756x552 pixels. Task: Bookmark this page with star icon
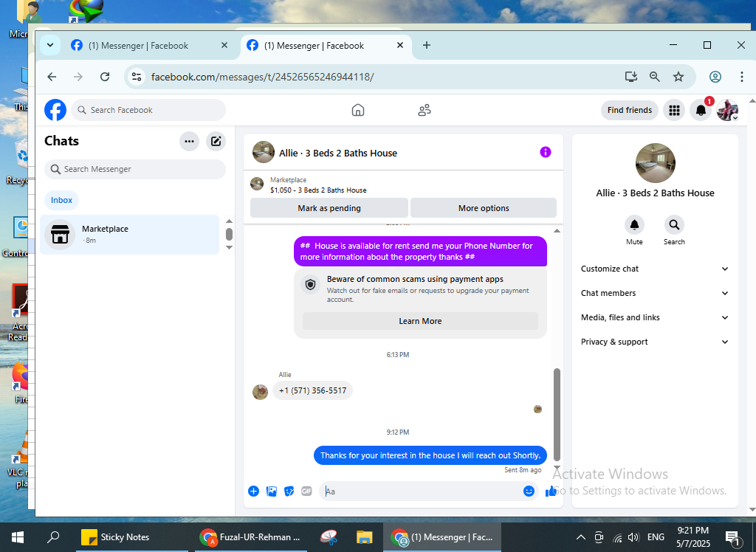coord(678,77)
